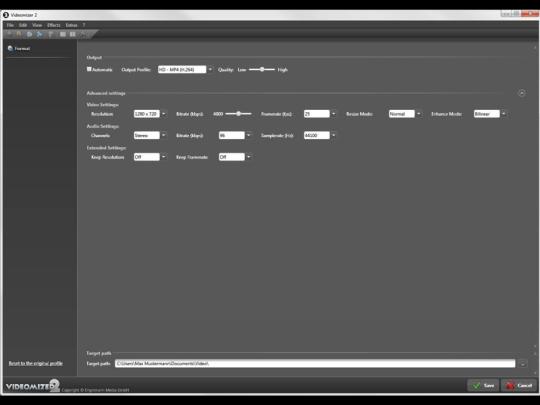This screenshot has height=405, width=540.
Task: Open the View menu
Action: point(37,25)
